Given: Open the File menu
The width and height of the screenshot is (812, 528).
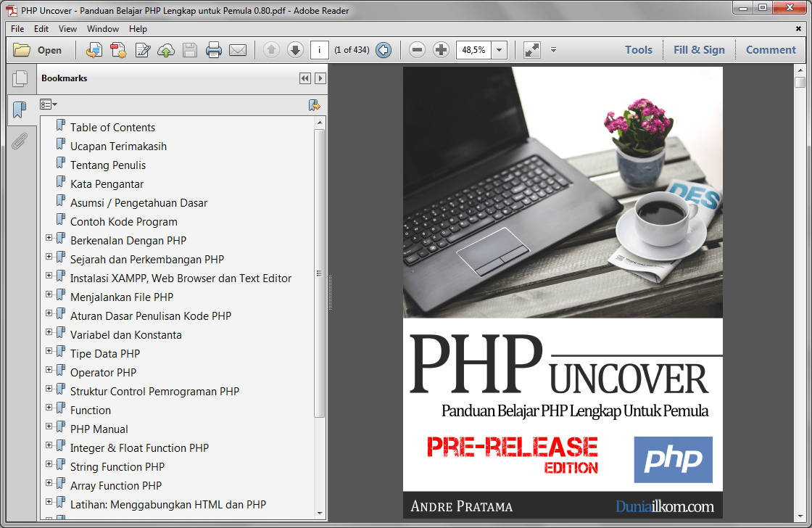Looking at the screenshot, I should [17, 29].
